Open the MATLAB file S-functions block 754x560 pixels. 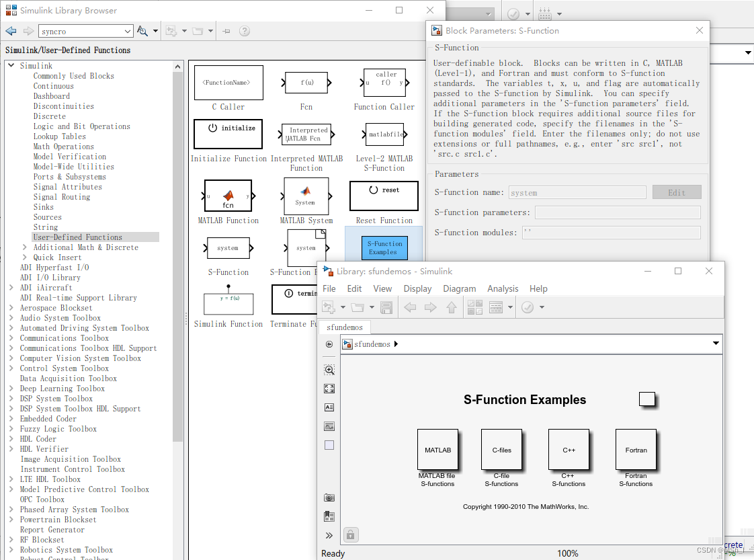click(437, 450)
